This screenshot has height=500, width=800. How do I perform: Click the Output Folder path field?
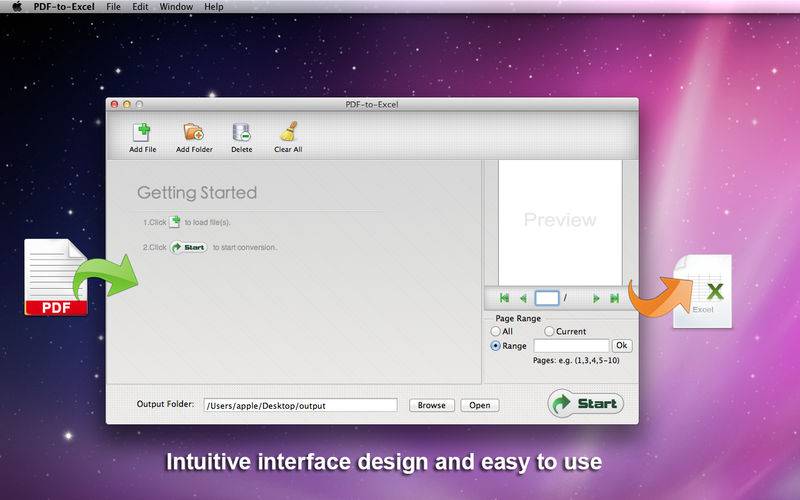coord(300,405)
